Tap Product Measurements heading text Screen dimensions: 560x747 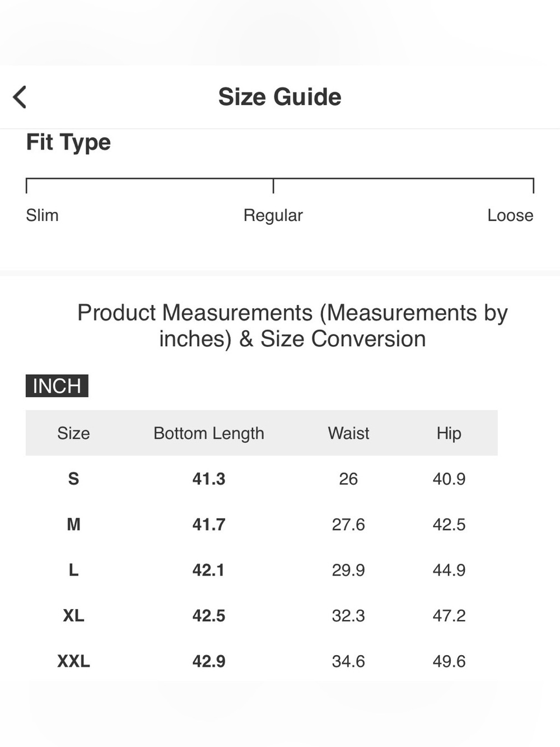(292, 326)
